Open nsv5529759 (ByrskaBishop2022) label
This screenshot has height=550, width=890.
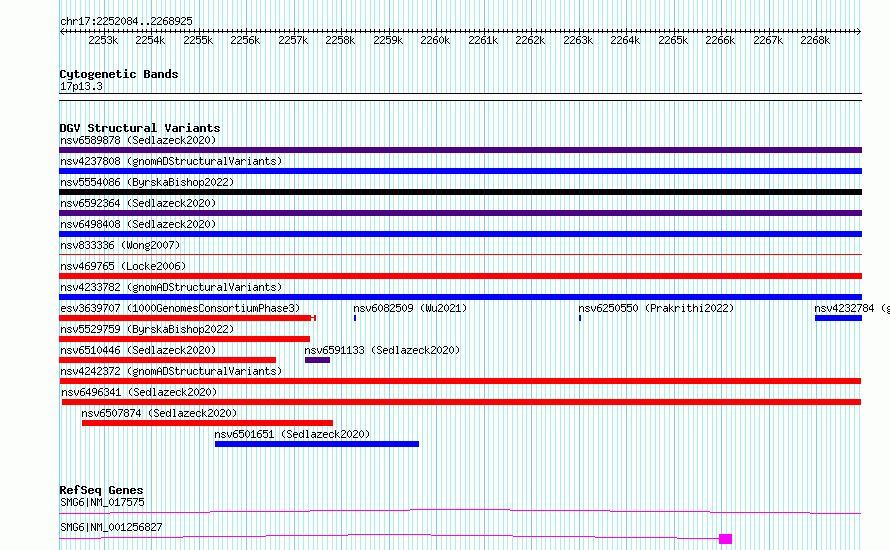pyautogui.click(x=147, y=329)
